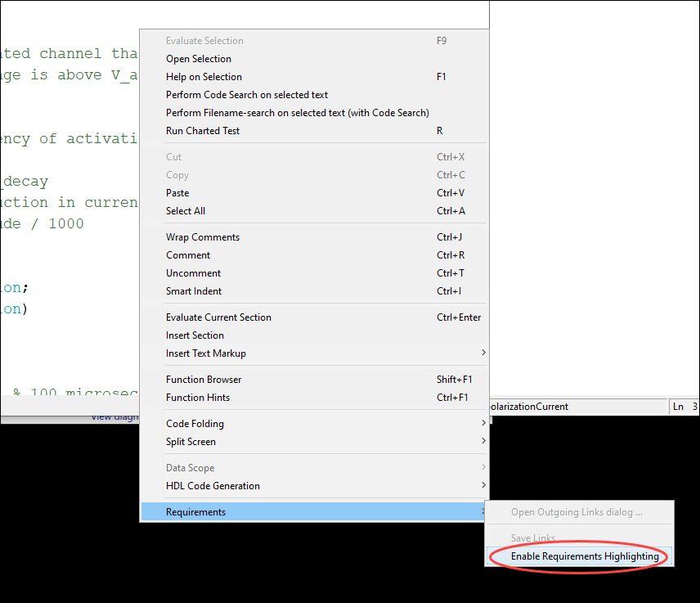Image resolution: width=700 pixels, height=603 pixels.
Task: Paste from the context menu
Action: pos(177,193)
